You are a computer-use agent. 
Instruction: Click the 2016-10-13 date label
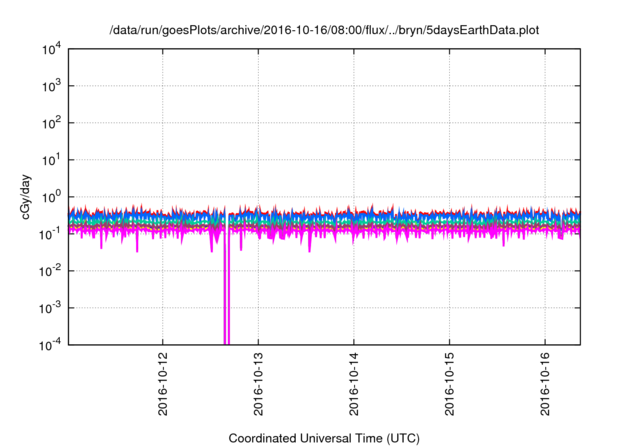(258, 384)
